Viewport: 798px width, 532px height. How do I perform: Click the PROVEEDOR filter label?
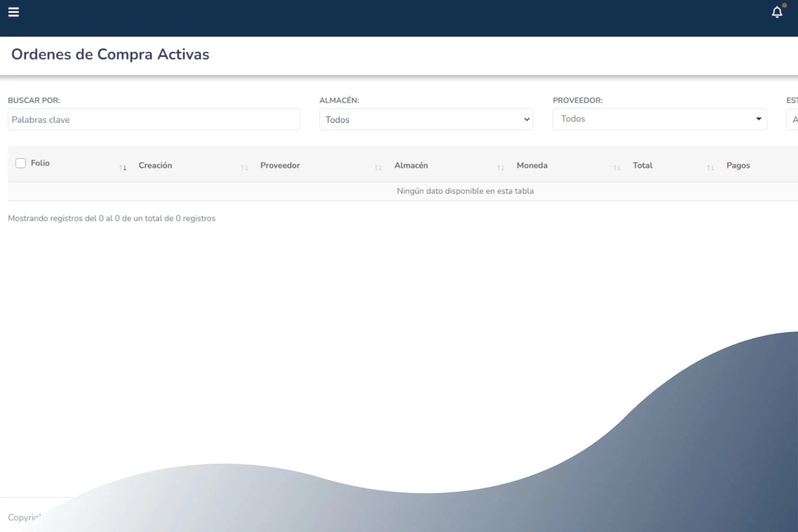tap(577, 101)
